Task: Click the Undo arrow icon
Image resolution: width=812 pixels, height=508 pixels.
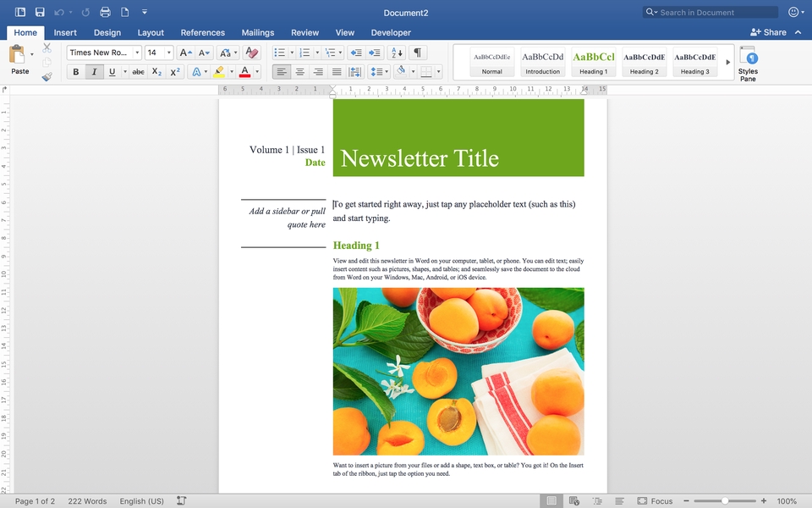Action: click(59, 12)
